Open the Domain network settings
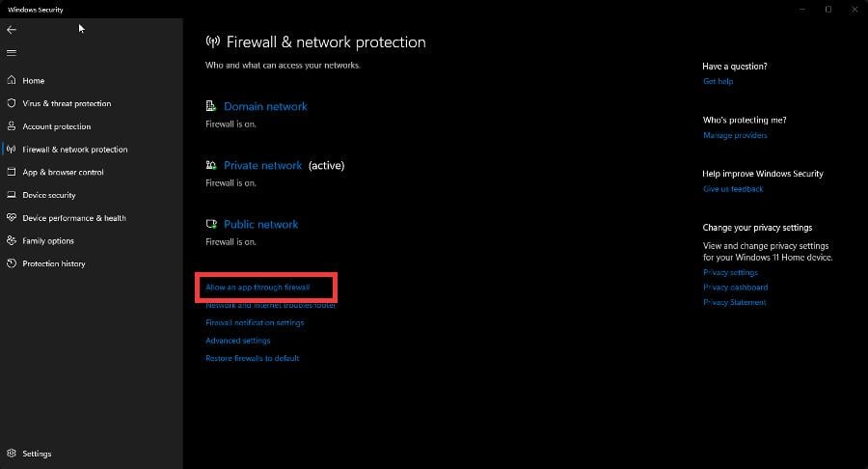Viewport: 868px width, 469px height. (x=265, y=106)
